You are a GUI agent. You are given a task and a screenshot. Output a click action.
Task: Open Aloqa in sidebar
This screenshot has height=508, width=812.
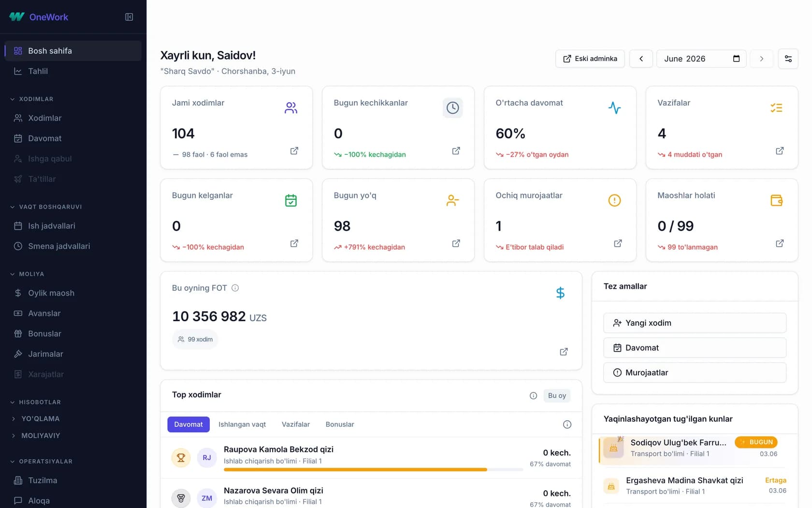(x=73, y=501)
